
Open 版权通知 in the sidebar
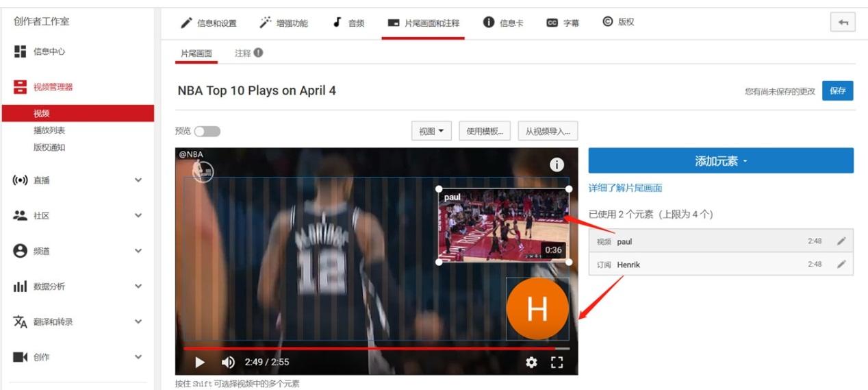49,147
